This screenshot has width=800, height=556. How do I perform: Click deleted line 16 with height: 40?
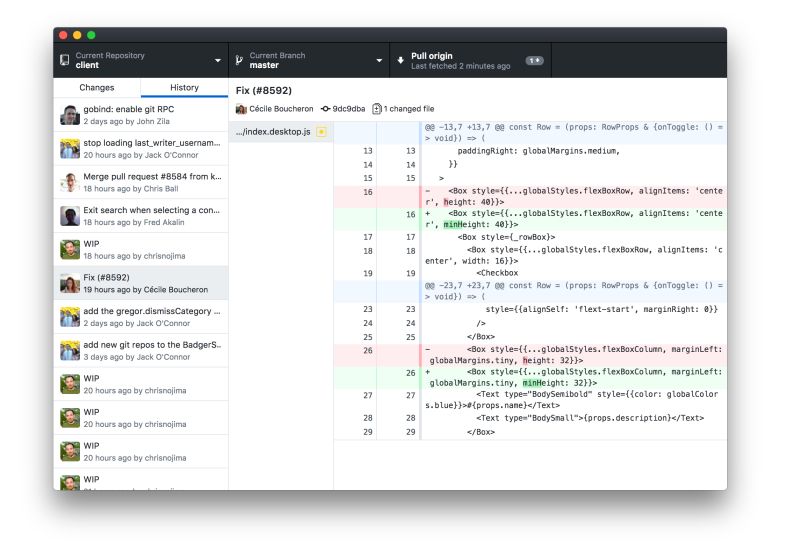coord(531,196)
